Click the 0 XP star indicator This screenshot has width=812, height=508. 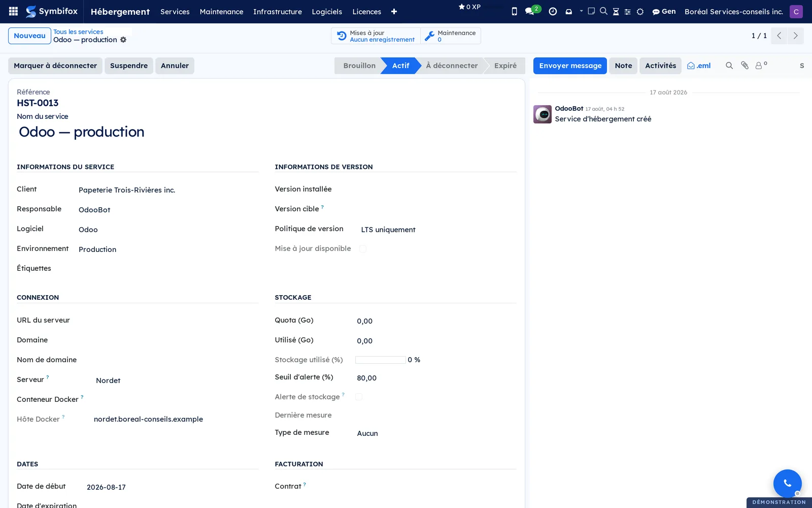point(469,7)
